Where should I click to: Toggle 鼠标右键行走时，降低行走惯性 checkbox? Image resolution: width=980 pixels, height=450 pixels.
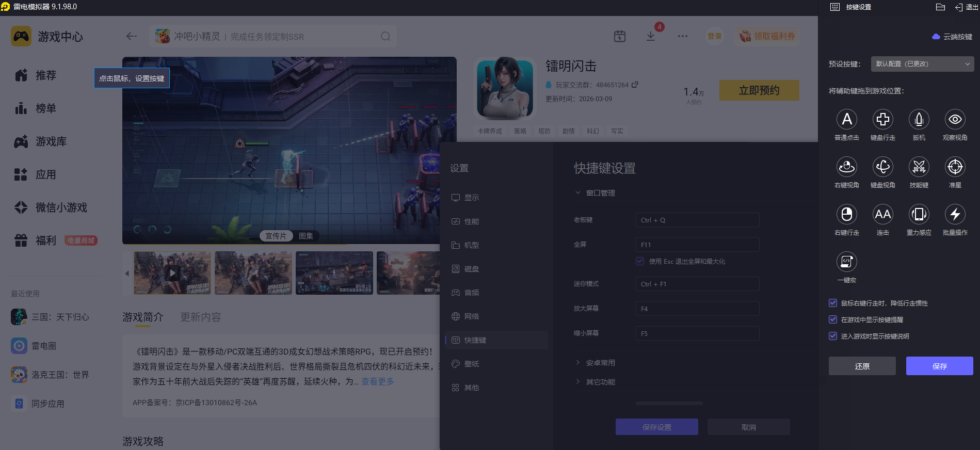pyautogui.click(x=832, y=303)
